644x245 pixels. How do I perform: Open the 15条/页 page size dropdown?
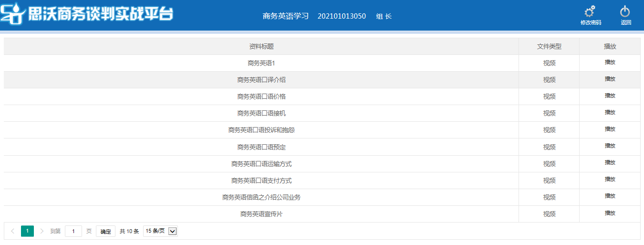coord(160,231)
